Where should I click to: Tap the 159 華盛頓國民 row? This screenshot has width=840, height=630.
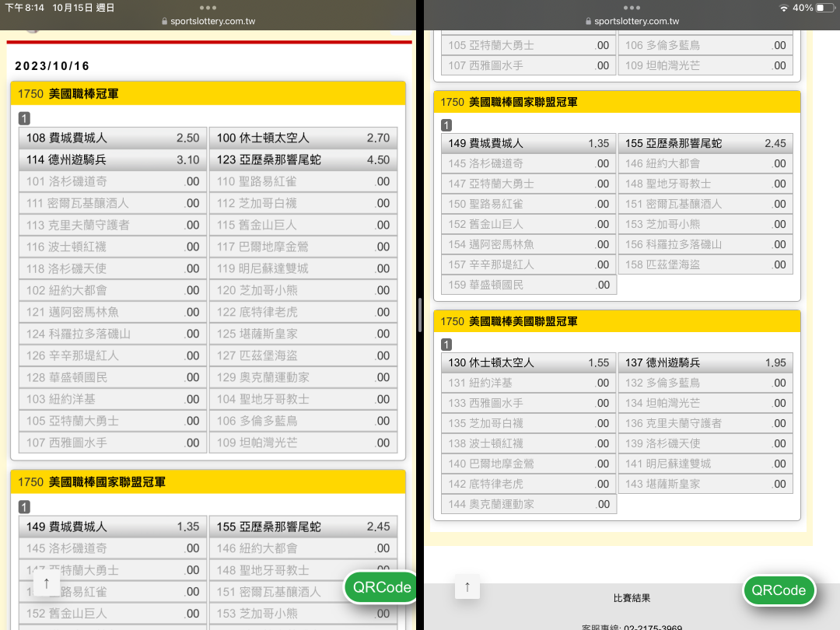click(529, 285)
